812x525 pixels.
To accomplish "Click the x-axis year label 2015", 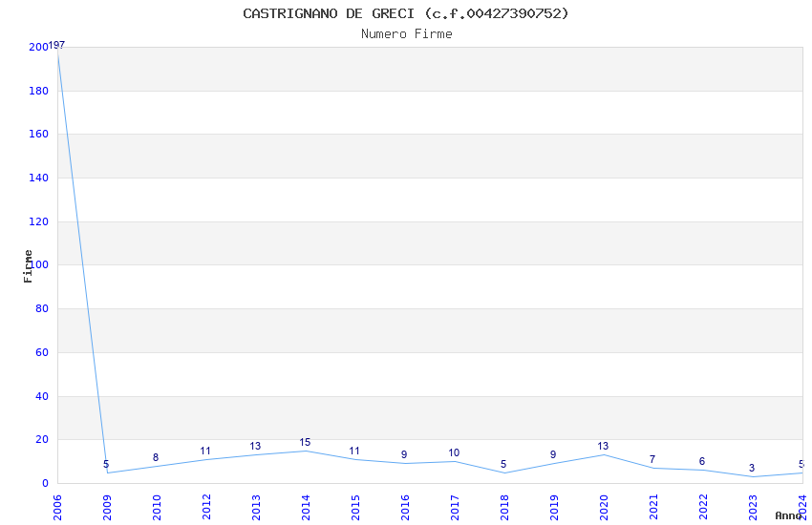I will [355, 507].
